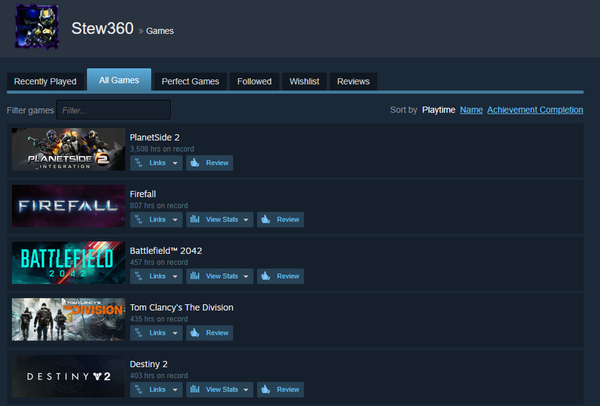Screen dimensions: 600x406
Task: Focus the Filter games input box
Action: (x=114, y=110)
